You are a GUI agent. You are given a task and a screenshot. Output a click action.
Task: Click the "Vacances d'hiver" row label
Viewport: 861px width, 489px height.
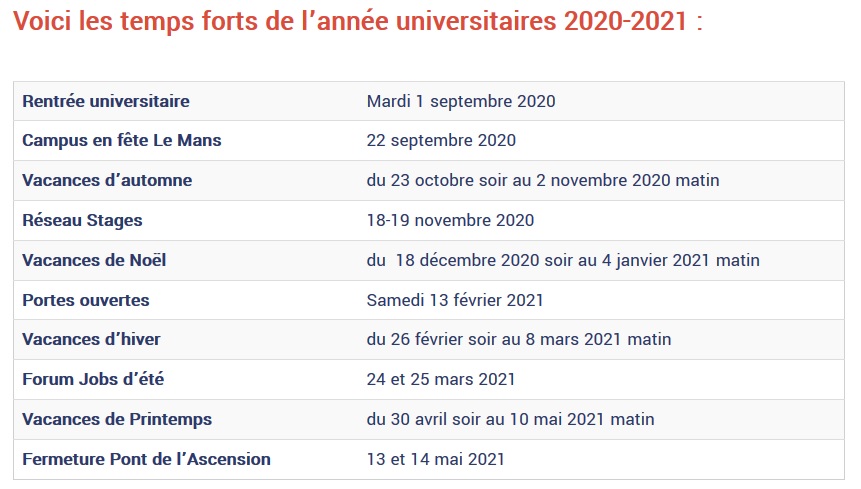click(91, 339)
